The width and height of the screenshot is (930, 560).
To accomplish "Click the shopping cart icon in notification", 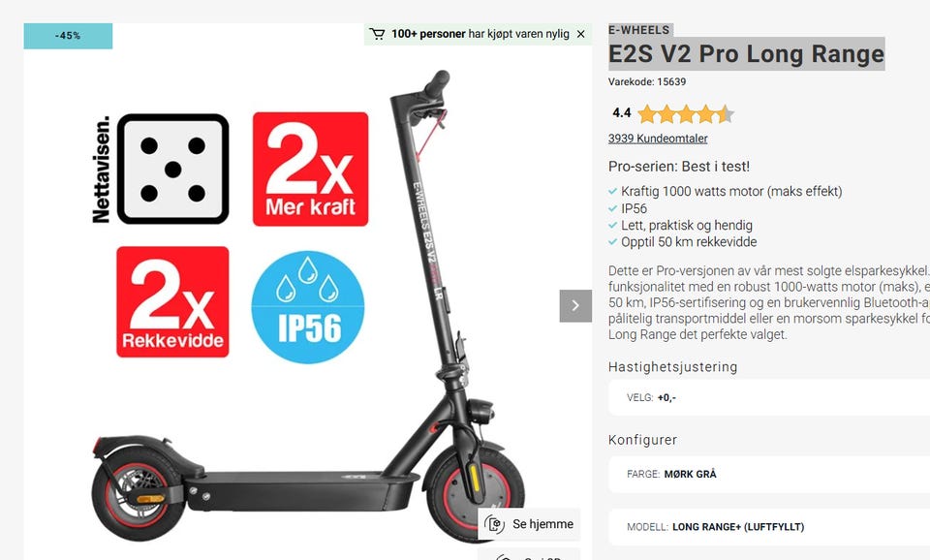I will pos(377,34).
